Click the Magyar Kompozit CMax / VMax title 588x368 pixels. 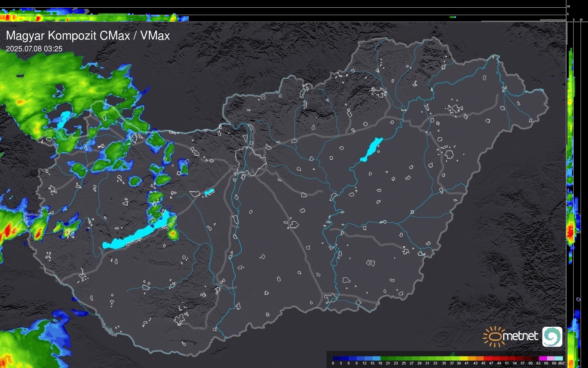pyautogui.click(x=88, y=36)
